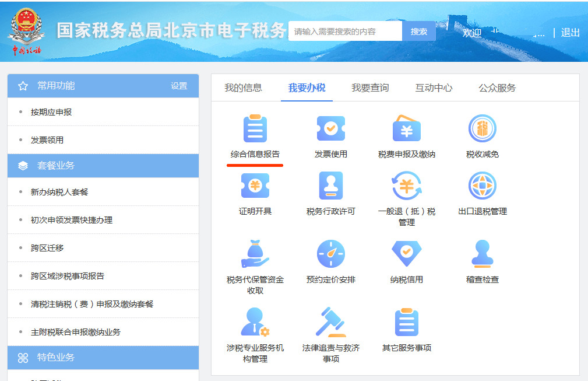Select the 纳税信用 tax credit icon
Image resolution: width=588 pixels, height=381 pixels.
(406, 261)
